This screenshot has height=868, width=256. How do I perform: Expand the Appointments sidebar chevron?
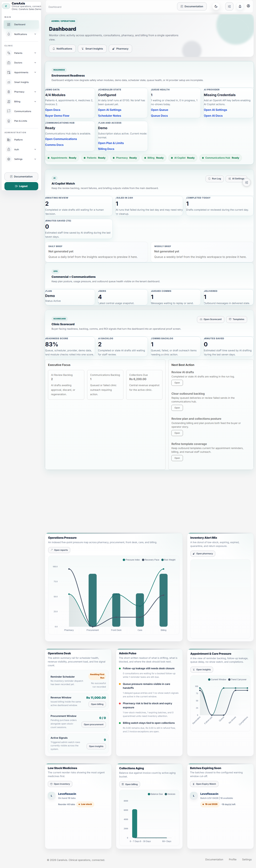(35, 72)
